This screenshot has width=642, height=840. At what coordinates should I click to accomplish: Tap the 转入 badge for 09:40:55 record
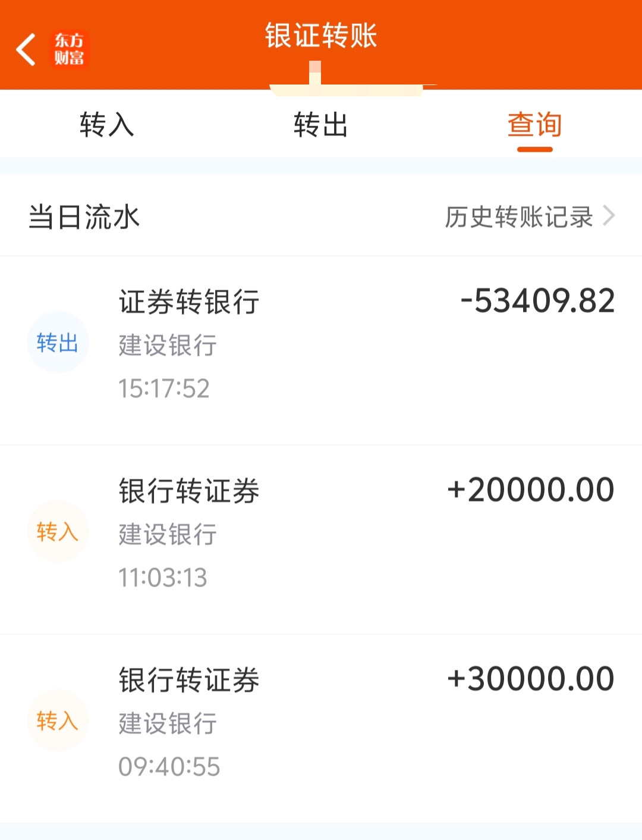(58, 720)
